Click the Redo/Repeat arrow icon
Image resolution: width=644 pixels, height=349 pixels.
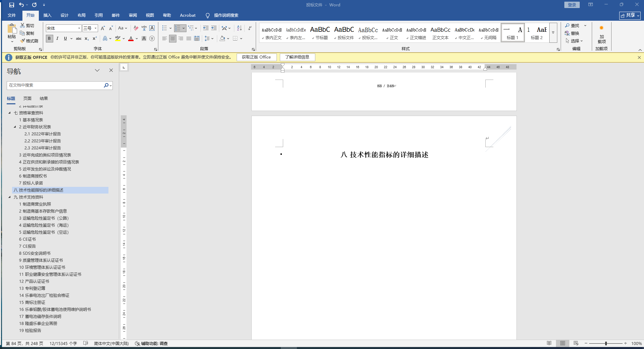coord(34,5)
